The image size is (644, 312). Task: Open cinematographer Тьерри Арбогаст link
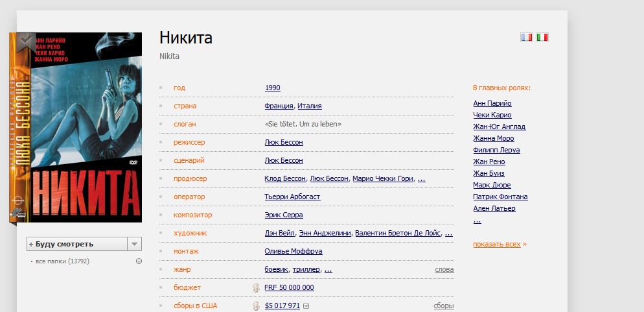point(292,197)
